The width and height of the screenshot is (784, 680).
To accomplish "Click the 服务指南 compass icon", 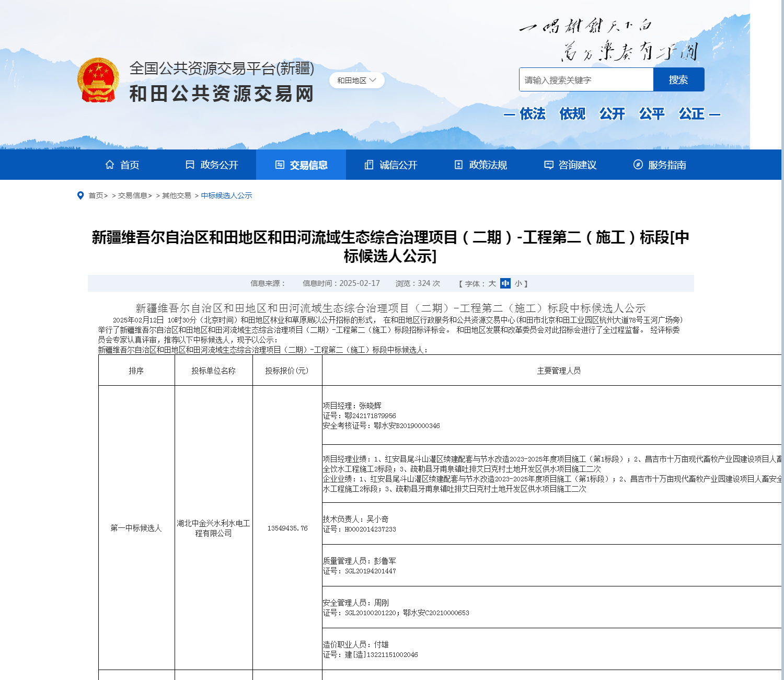I will tap(637, 164).
